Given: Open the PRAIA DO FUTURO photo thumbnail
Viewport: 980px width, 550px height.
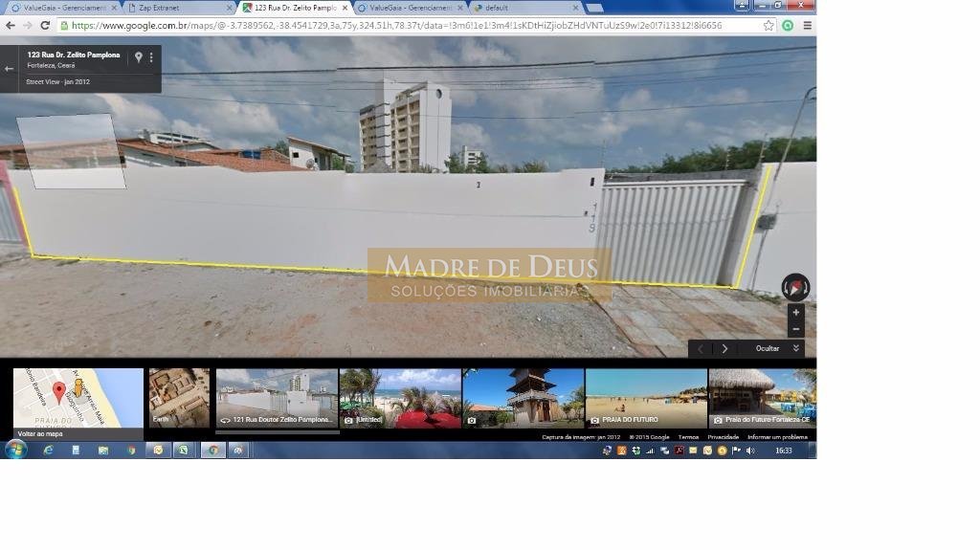Looking at the screenshot, I should click(646, 398).
